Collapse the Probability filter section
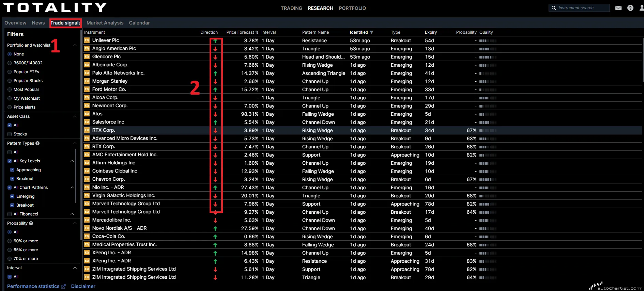Viewport: 644px width, 291px height. (75, 223)
